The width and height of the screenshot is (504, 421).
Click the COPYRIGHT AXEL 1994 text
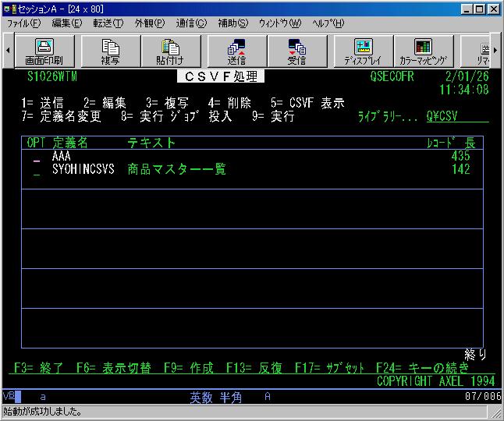point(435,381)
